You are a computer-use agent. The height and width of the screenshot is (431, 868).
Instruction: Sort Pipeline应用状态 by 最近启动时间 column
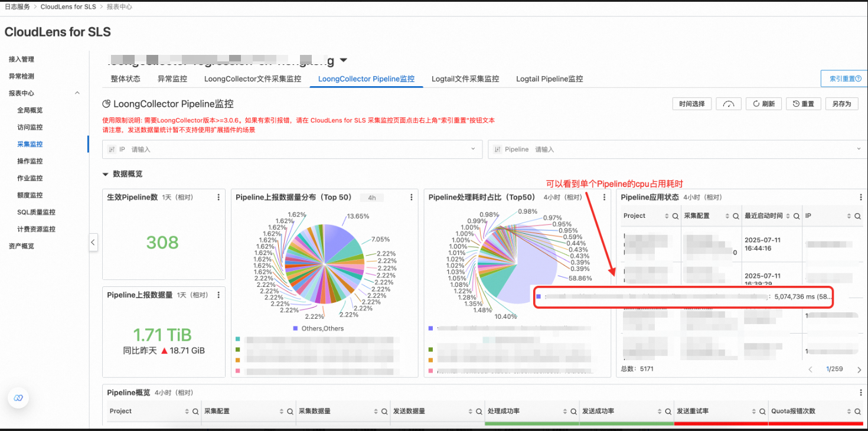click(x=788, y=216)
